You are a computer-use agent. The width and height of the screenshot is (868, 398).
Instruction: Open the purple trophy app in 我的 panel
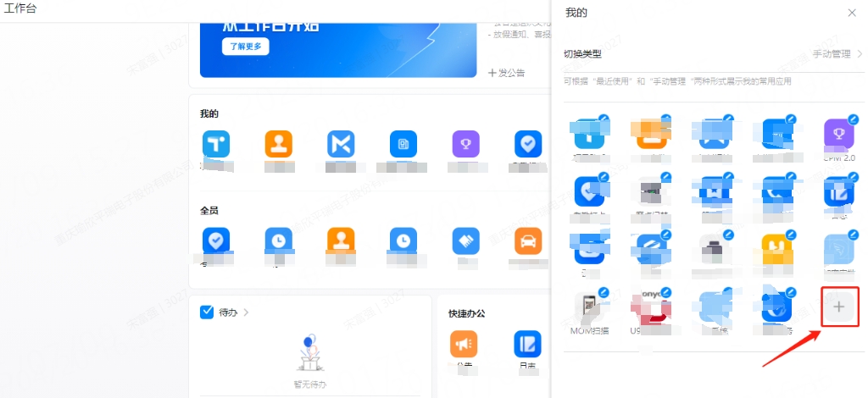838,134
